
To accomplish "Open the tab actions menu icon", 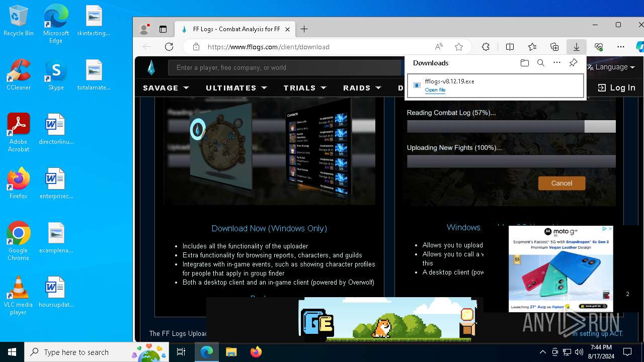I will tap(163, 29).
